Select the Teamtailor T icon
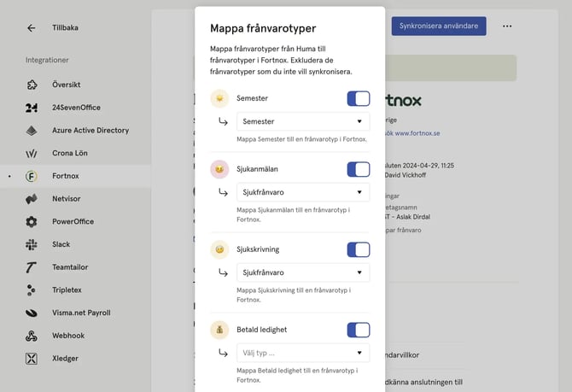This screenshot has height=392, width=572. 31,267
